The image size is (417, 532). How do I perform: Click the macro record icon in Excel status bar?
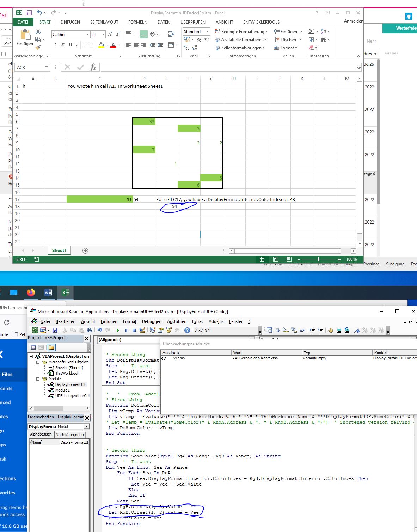point(37,259)
